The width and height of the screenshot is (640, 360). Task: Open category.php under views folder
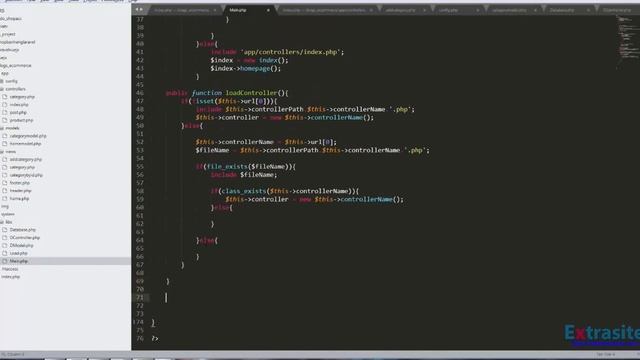(x=22, y=167)
